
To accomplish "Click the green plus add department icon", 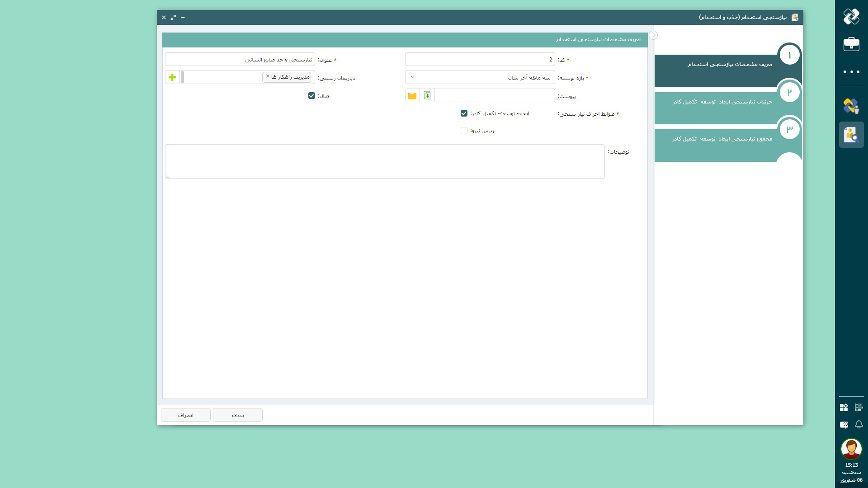I will 172,77.
